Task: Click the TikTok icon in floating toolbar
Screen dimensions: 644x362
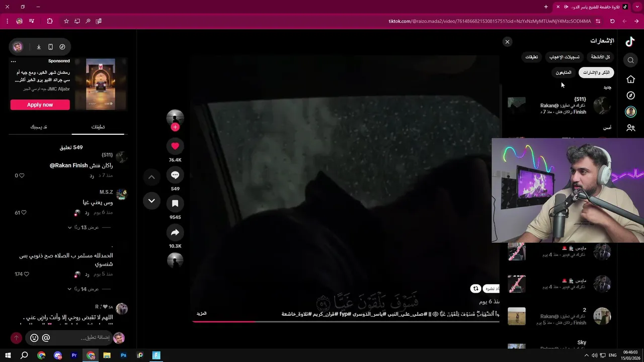Action: pos(62,47)
